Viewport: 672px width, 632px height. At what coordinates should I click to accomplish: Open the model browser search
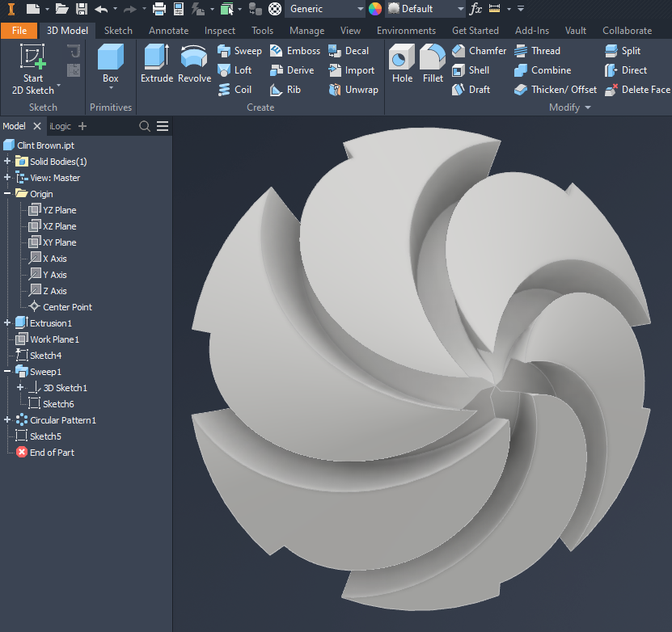click(x=145, y=126)
